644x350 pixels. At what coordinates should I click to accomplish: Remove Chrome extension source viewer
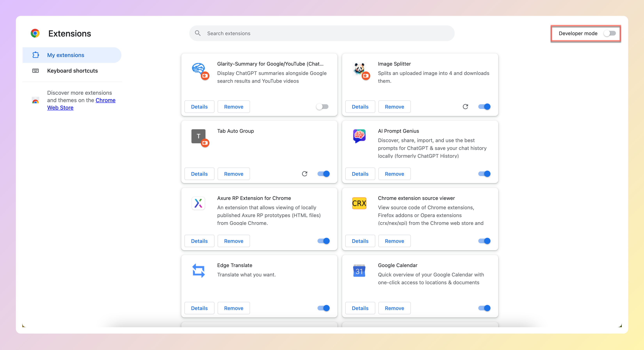(394, 241)
